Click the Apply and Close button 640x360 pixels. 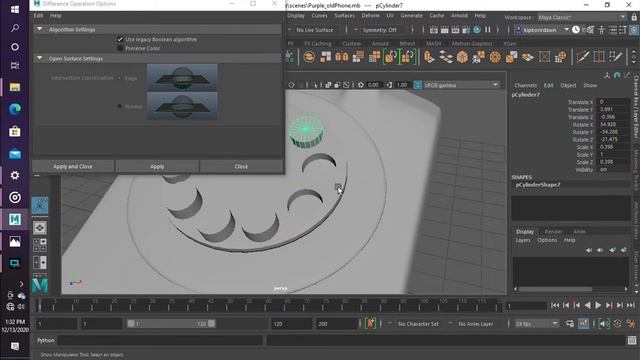point(73,167)
